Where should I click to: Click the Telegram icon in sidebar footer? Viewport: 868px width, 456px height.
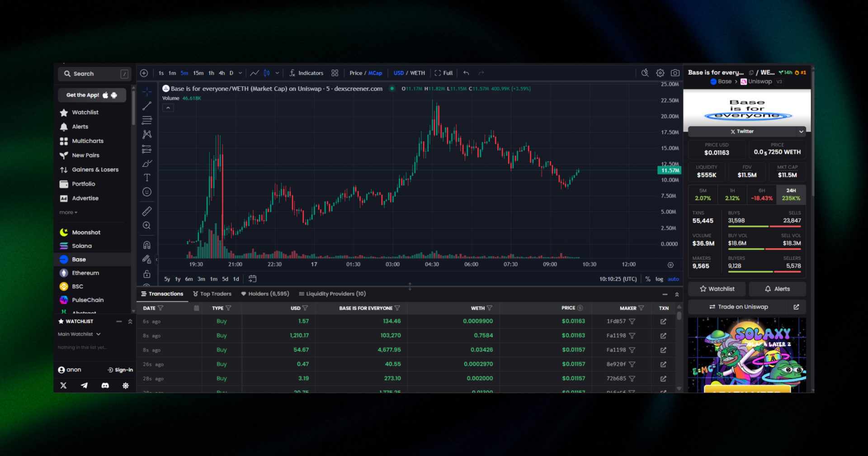tap(84, 385)
